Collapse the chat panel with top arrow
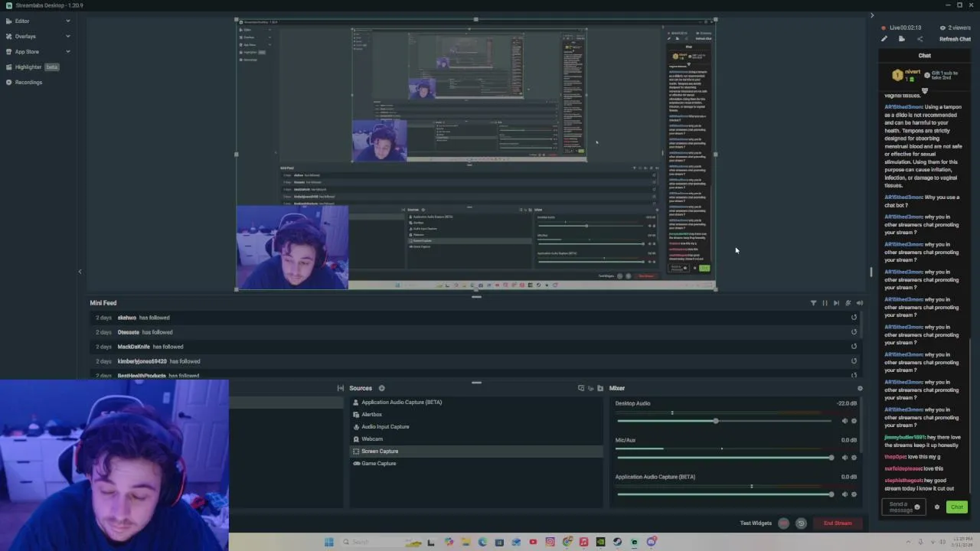Viewport: 980px width, 551px height. tap(871, 15)
